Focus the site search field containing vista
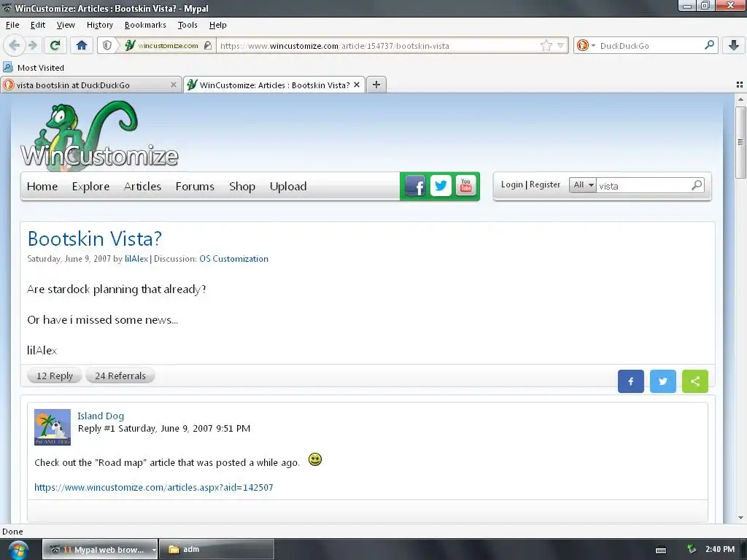 tap(643, 186)
